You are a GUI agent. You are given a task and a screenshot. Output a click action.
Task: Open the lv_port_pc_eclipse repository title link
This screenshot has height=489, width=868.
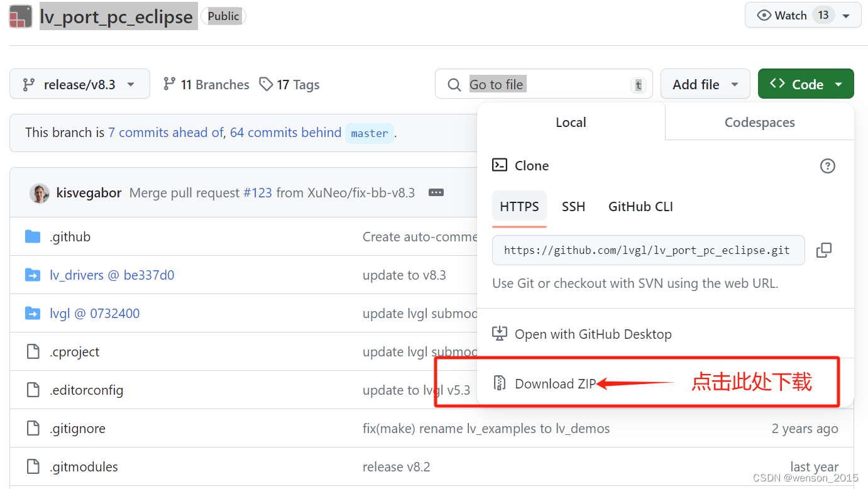[x=116, y=17]
